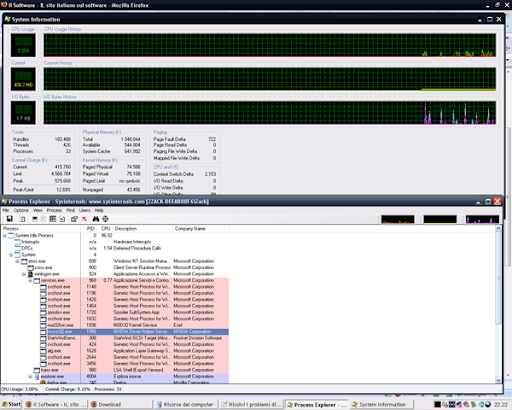Select the alg.exe process row
This screenshot has height=410, width=512.
click(x=115, y=351)
